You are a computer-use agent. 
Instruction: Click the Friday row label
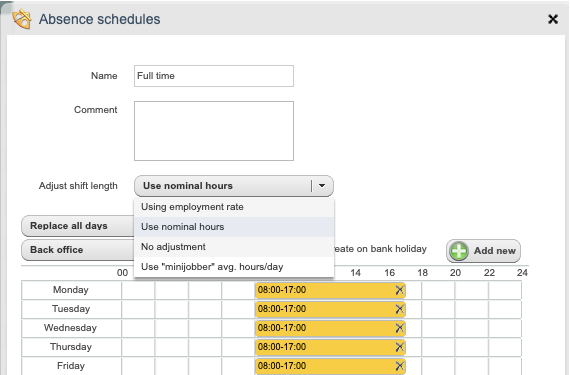tap(71, 366)
